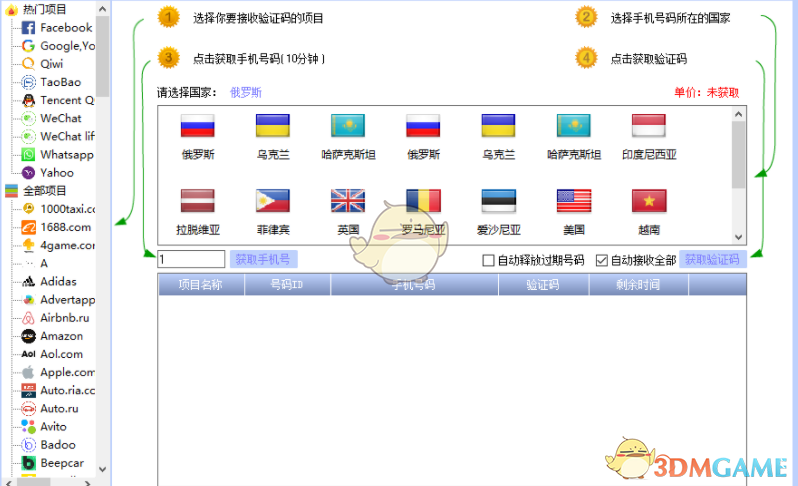This screenshot has height=486, width=798.
Task: Select the 1688.com project icon
Action: (x=28, y=227)
